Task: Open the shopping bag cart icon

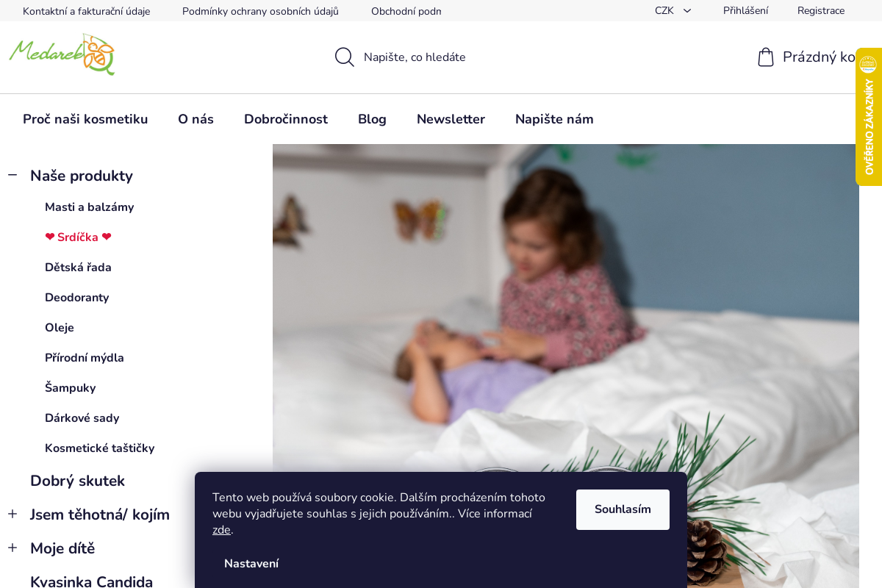Action: pyautogui.click(x=766, y=57)
